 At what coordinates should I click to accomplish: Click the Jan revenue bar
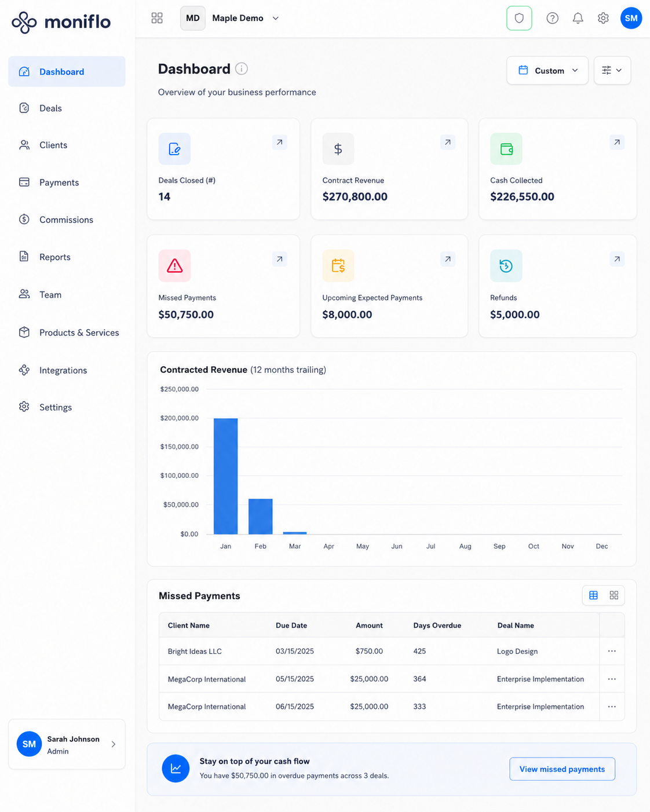[x=225, y=476]
